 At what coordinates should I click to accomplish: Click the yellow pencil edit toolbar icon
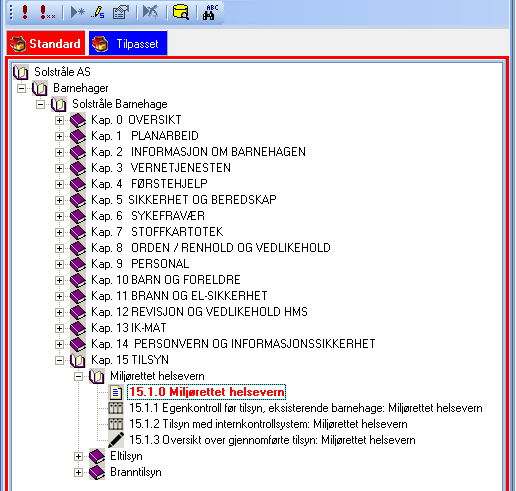click(x=98, y=12)
